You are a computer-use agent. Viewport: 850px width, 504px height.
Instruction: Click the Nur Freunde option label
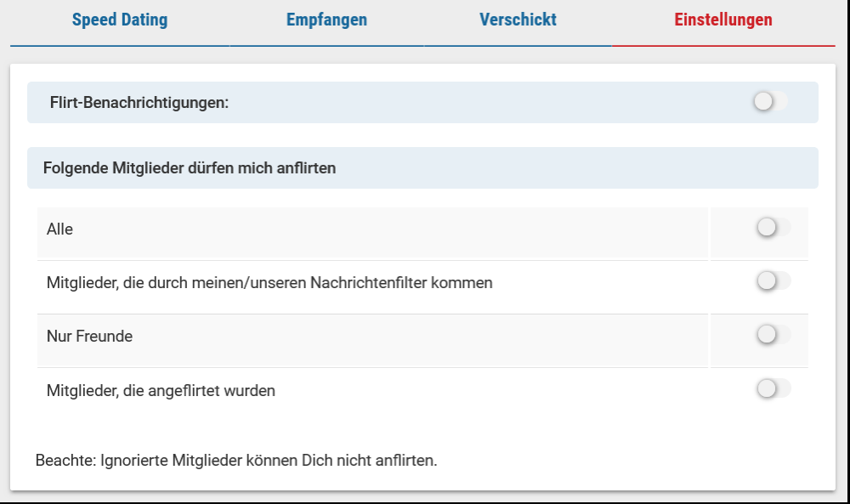point(89,337)
